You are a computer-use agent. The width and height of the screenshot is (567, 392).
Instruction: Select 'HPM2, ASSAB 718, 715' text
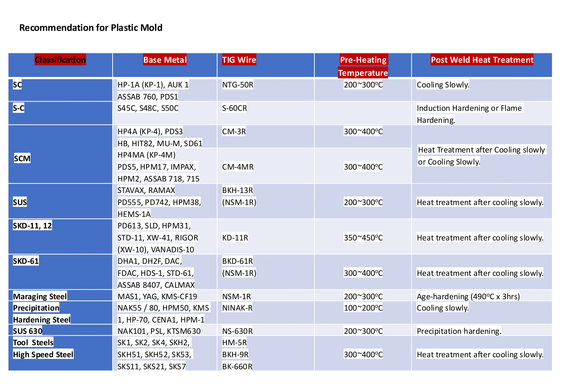[158, 179]
